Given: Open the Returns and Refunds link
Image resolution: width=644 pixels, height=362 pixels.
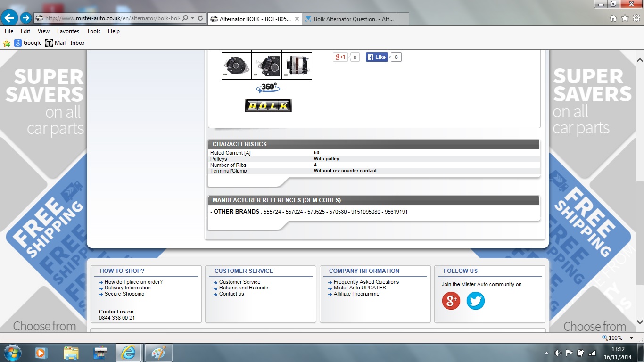Looking at the screenshot, I should tap(243, 288).
